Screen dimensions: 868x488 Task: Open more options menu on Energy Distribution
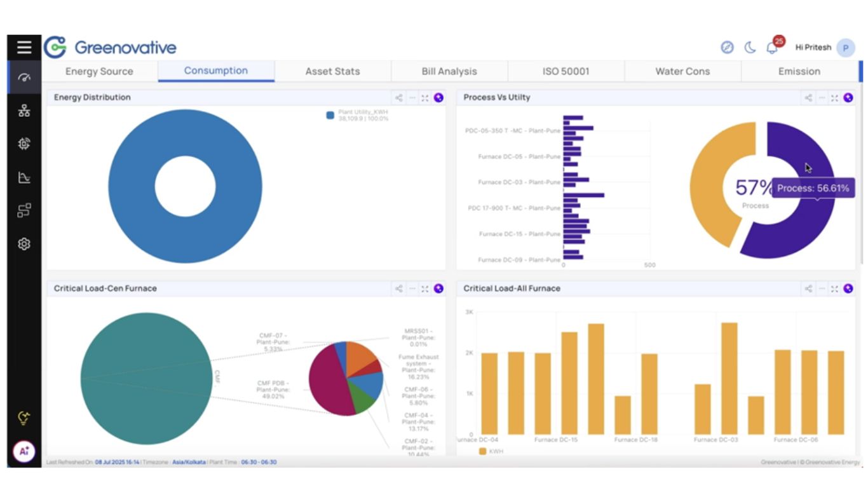click(x=412, y=98)
